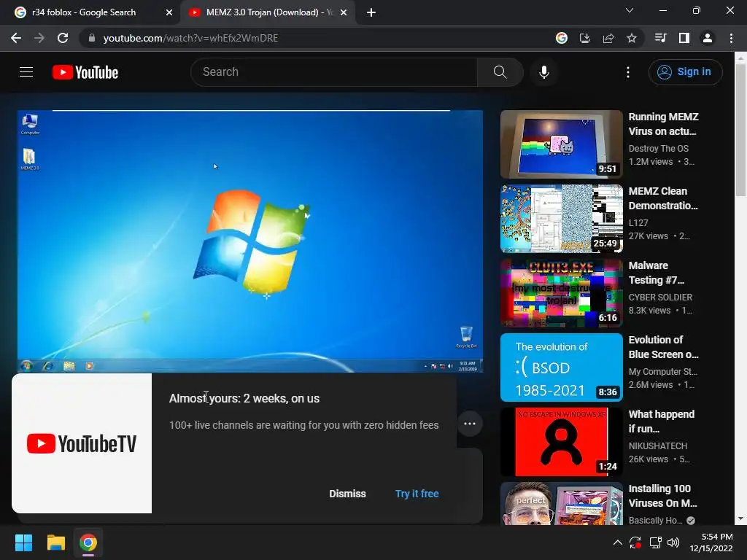Click the Google icon in the address bar
This screenshot has width=747, height=560.
click(x=562, y=38)
